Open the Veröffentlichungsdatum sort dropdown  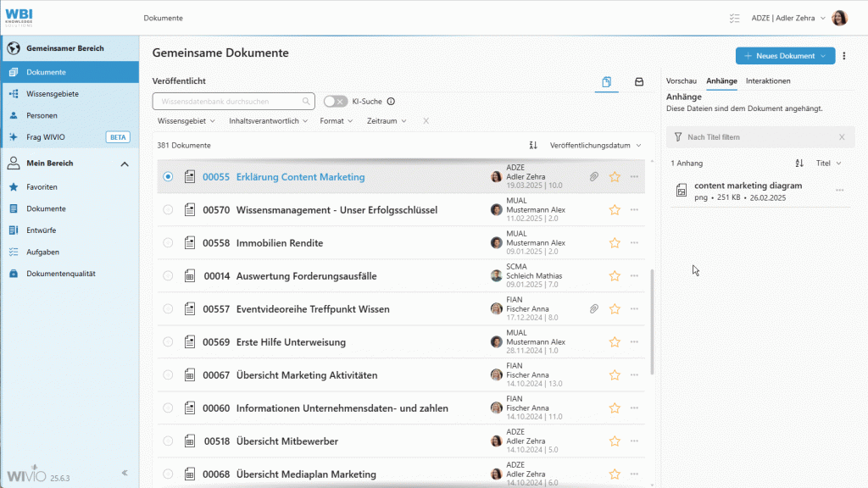[595, 145]
